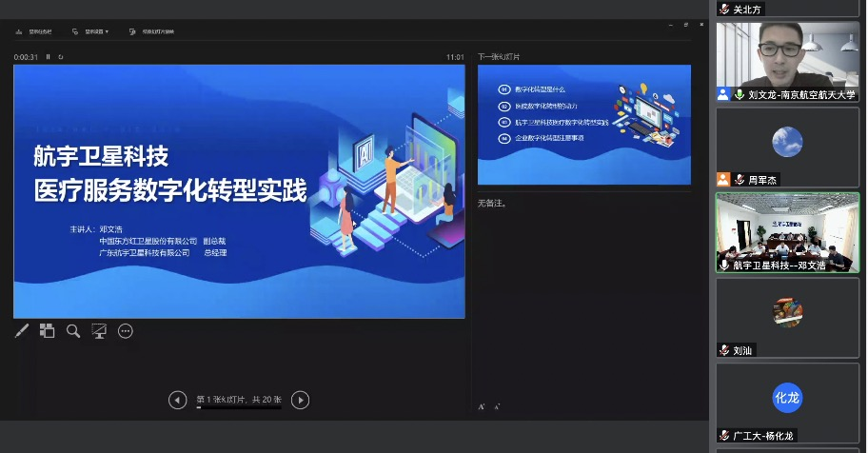868x453 pixels.
Task: Pause the presentation timer
Action: (49, 57)
